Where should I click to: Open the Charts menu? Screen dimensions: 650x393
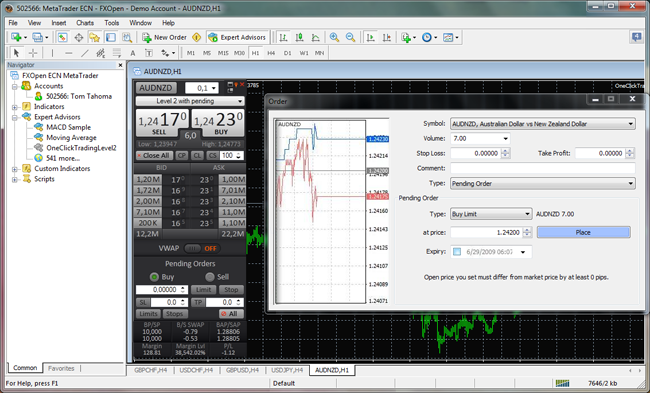[x=85, y=23]
